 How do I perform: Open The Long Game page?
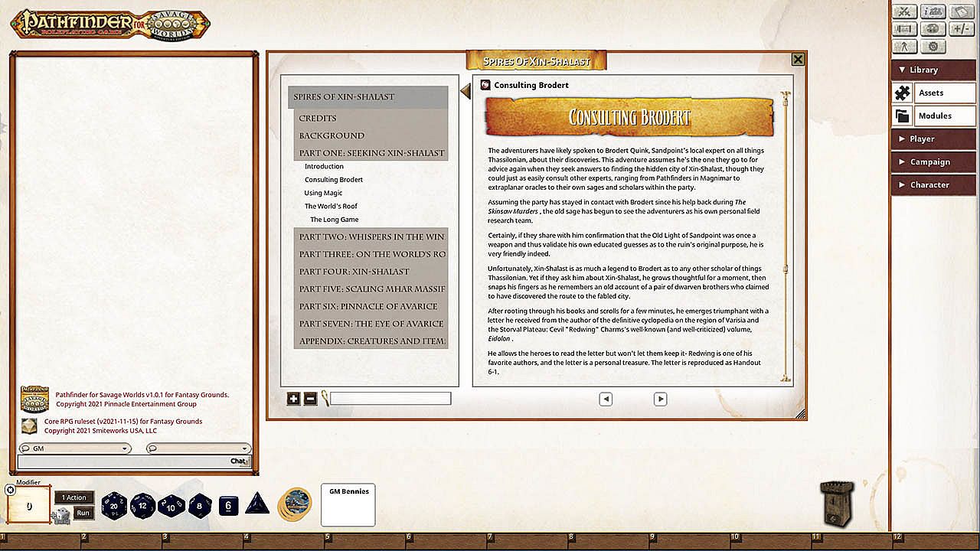(335, 220)
